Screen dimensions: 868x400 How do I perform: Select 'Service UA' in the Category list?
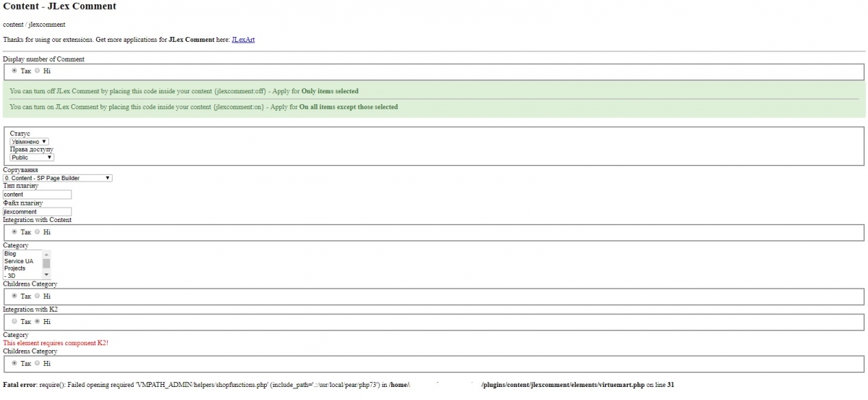22,261
